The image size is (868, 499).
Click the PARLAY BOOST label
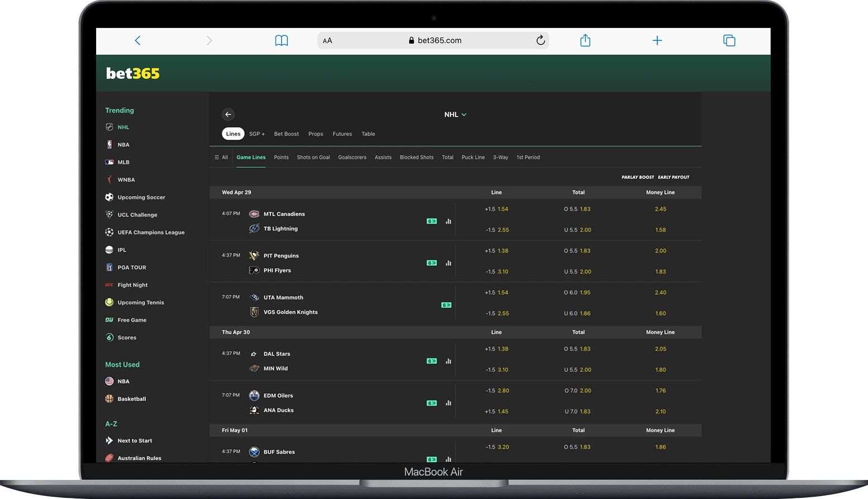pyautogui.click(x=638, y=177)
